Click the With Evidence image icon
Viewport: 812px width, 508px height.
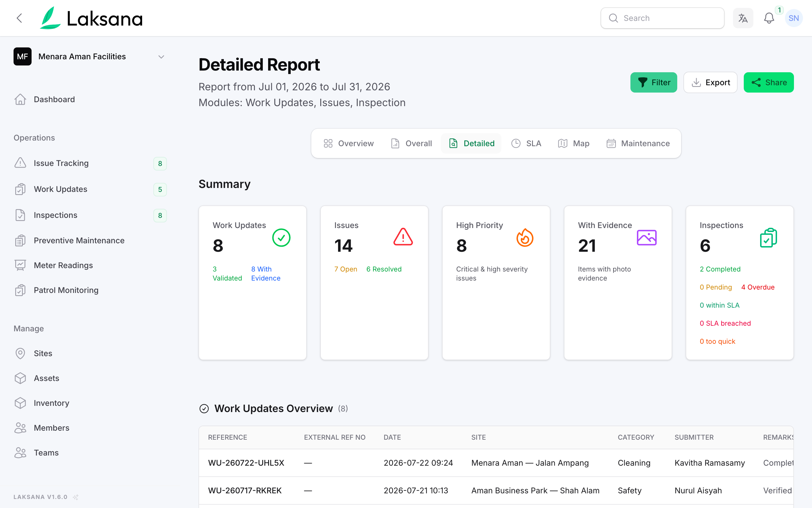point(646,238)
